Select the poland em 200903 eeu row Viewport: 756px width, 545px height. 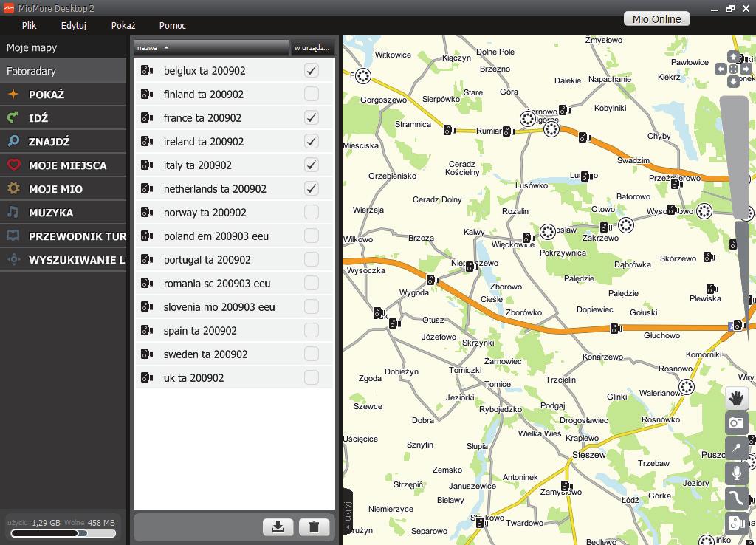point(234,236)
